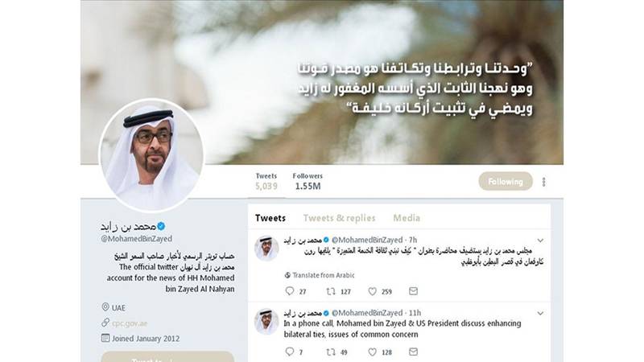The image size is (644, 362).
Task: Open more options menu beside Following
Action: click(544, 182)
